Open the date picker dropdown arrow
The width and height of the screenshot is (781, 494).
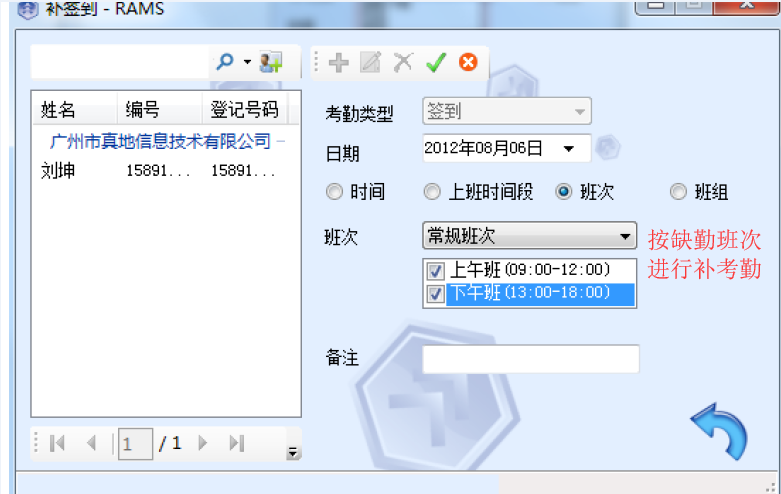click(x=568, y=148)
